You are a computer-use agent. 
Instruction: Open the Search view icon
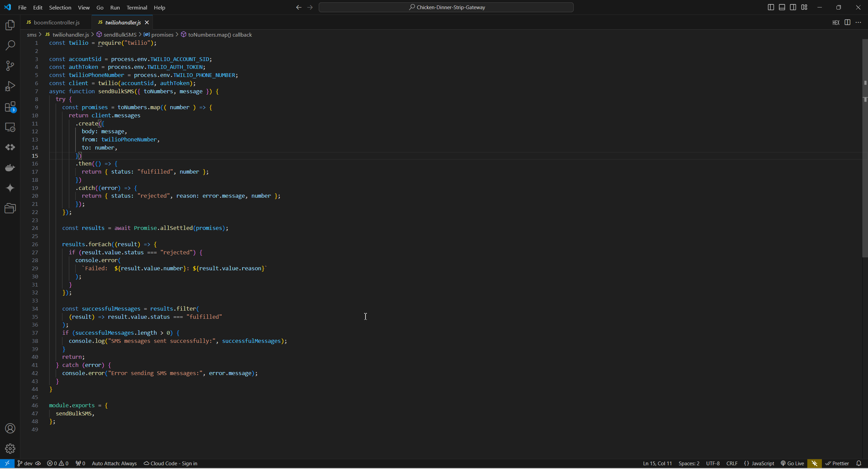(x=10, y=45)
